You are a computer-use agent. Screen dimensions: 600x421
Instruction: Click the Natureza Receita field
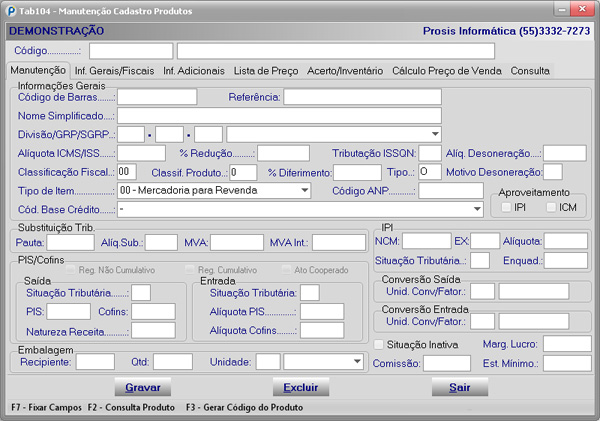pos(153,331)
